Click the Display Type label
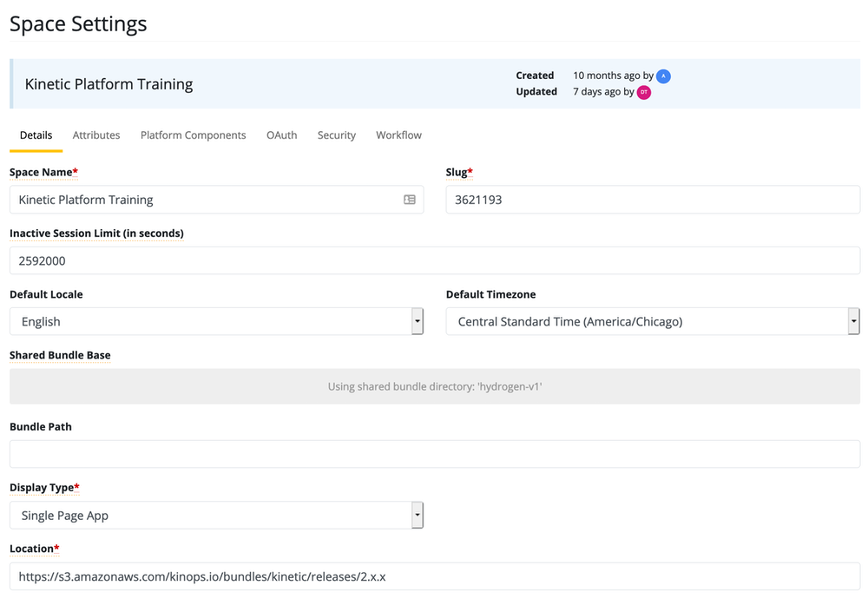868x605 pixels. click(x=44, y=488)
